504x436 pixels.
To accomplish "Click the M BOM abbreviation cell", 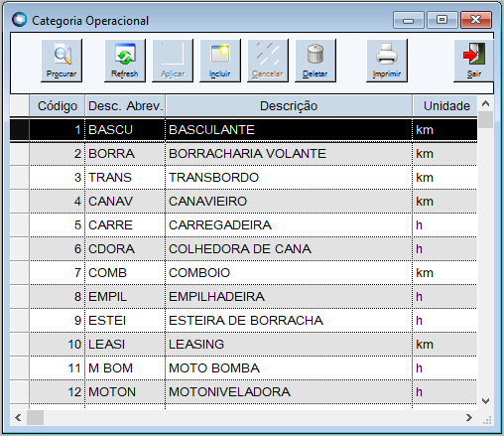I will (125, 368).
